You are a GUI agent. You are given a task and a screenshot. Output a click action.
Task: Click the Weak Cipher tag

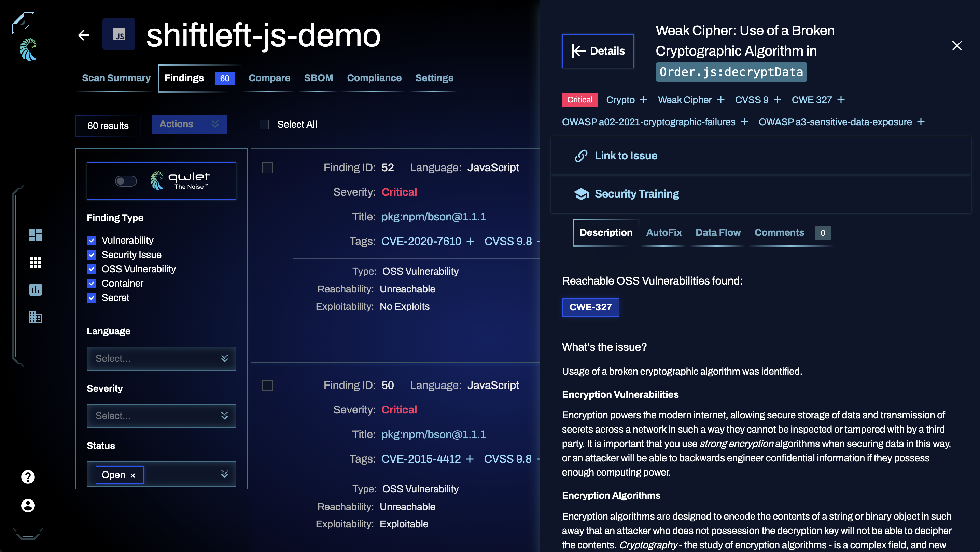(684, 100)
